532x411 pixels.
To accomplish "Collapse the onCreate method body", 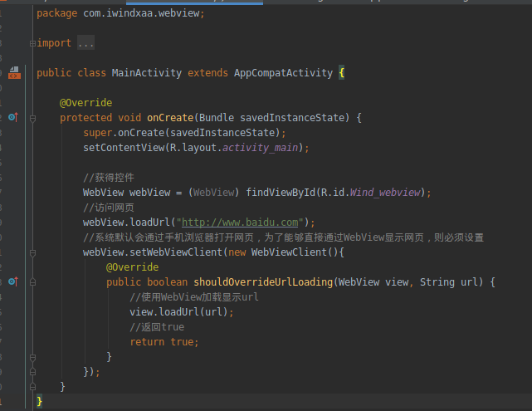I will point(32,118).
